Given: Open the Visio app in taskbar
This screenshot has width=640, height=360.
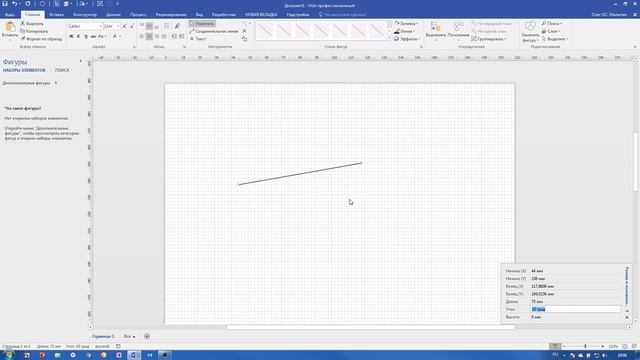Looking at the screenshot, I should tap(134, 355).
